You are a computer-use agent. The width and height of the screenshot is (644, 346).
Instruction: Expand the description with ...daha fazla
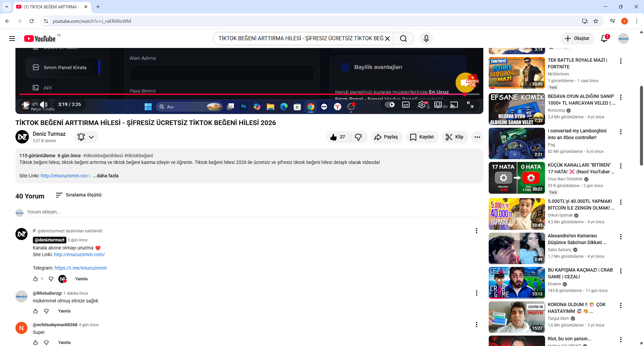point(106,176)
